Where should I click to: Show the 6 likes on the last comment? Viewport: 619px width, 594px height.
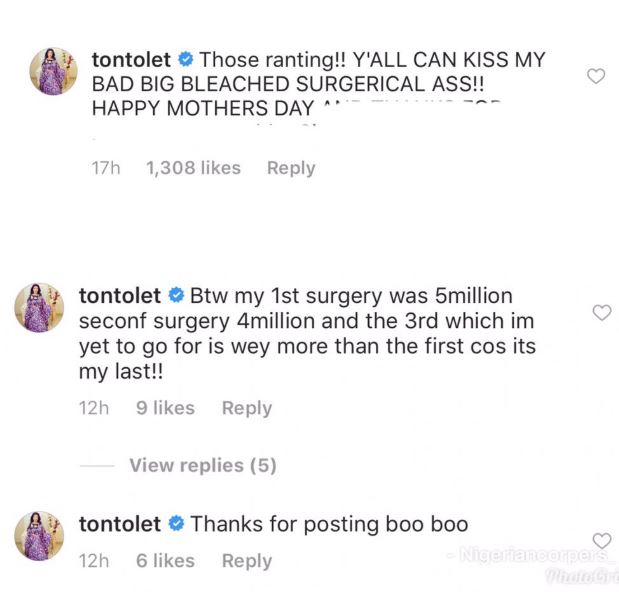[x=165, y=561]
